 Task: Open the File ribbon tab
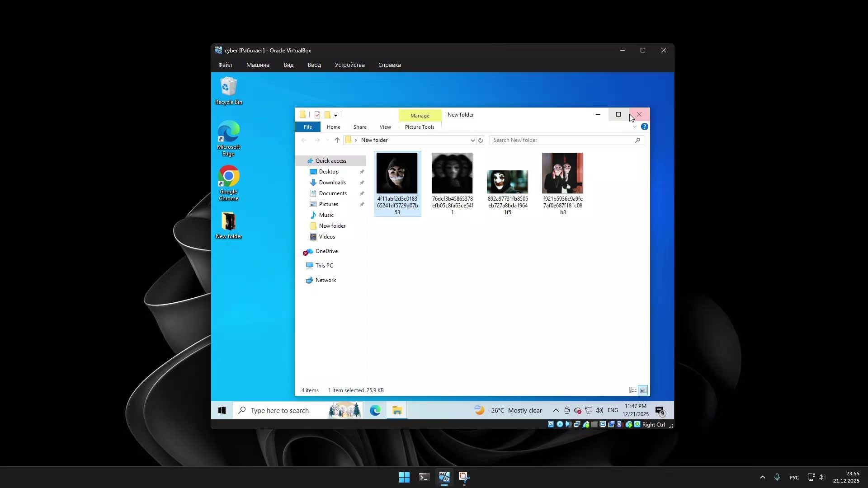(307, 127)
